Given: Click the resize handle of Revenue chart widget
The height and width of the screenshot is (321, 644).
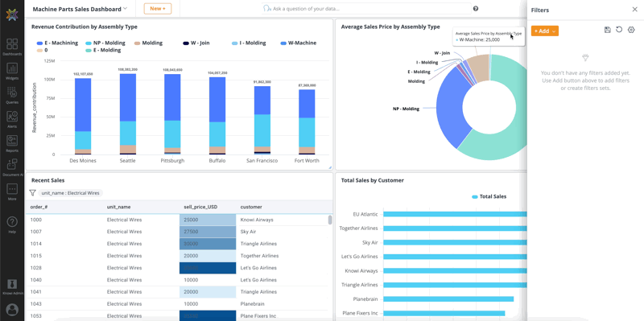Looking at the screenshot, I should click(x=330, y=167).
